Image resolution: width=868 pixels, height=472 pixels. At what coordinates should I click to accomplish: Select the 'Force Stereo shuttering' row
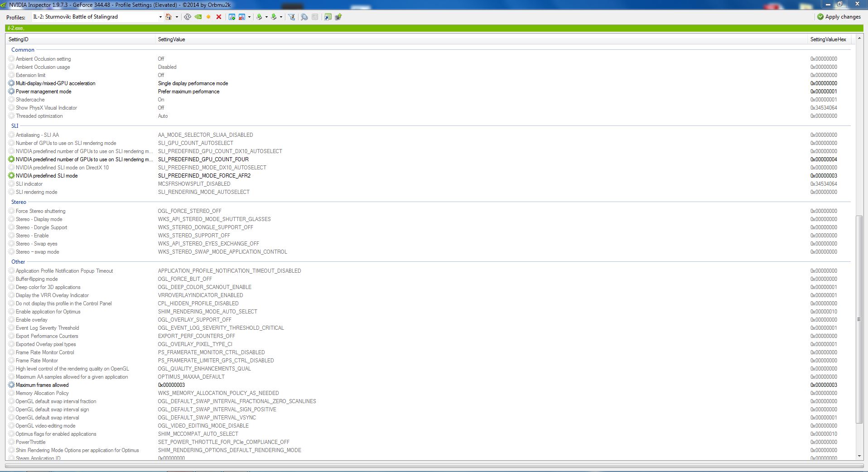429,211
